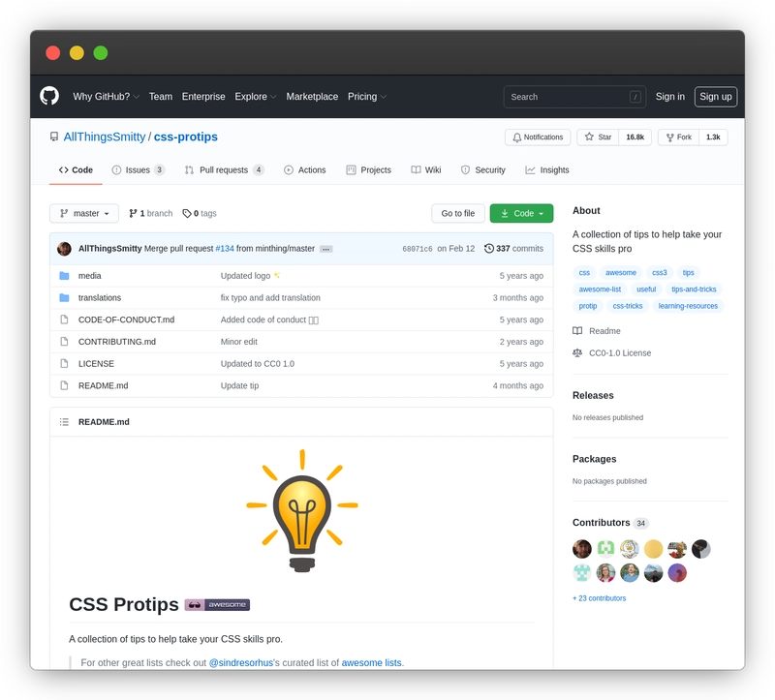This screenshot has height=700, width=775.
Task: Click the license scale icon
Action: click(x=577, y=352)
